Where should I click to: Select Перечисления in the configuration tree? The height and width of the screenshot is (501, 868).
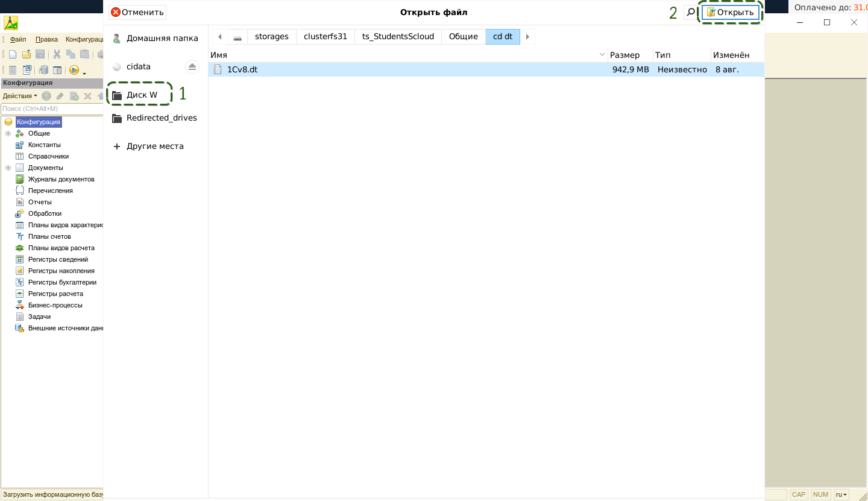click(x=51, y=191)
